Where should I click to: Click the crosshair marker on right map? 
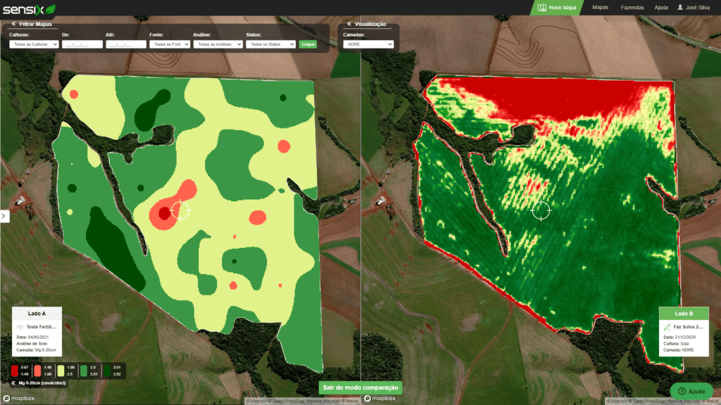tap(541, 210)
